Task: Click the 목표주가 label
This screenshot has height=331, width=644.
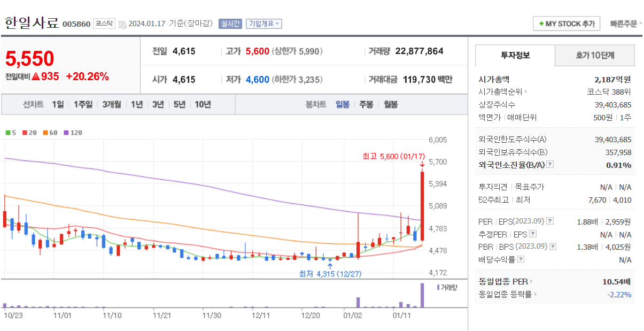Action: (529, 187)
